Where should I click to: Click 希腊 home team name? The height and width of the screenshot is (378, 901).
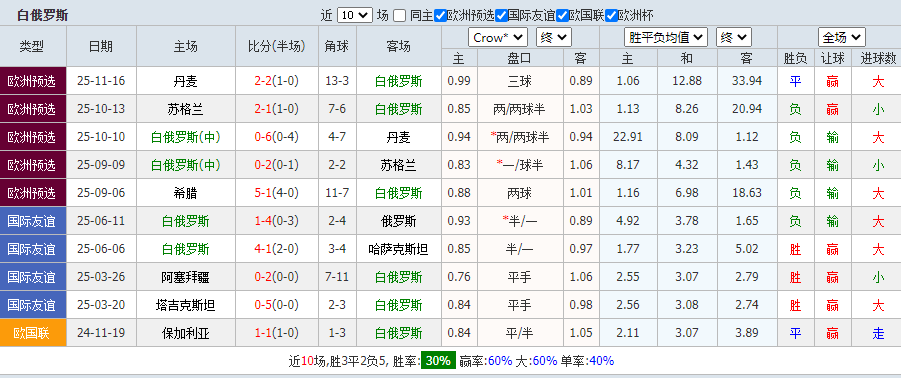[x=186, y=193]
